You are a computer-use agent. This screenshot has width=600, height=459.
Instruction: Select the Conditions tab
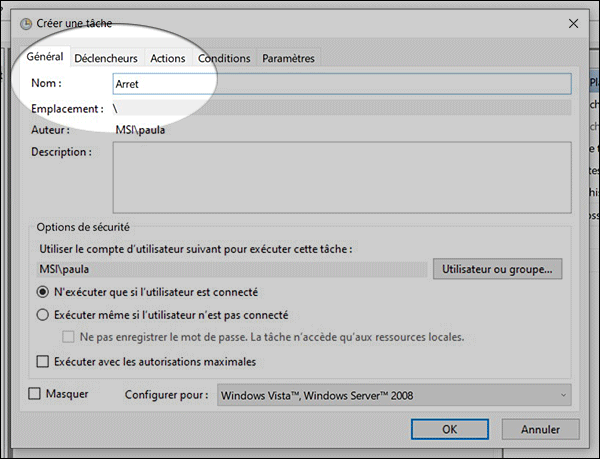224,58
